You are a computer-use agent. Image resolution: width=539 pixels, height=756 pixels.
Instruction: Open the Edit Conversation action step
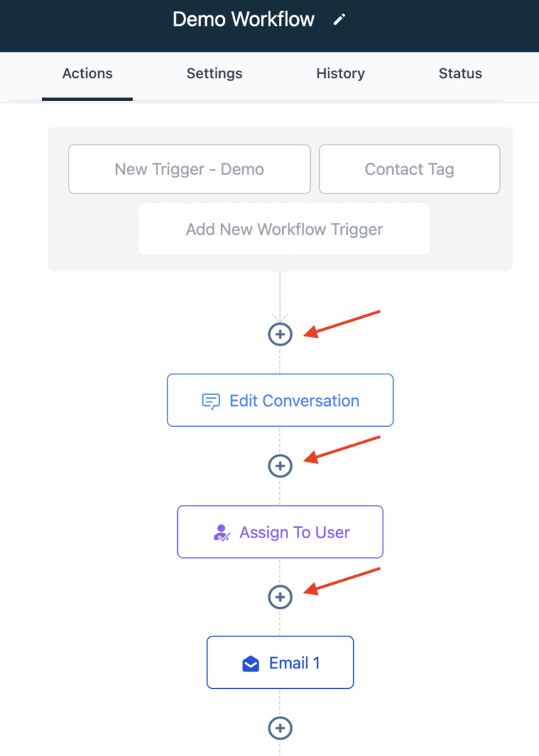(294, 401)
